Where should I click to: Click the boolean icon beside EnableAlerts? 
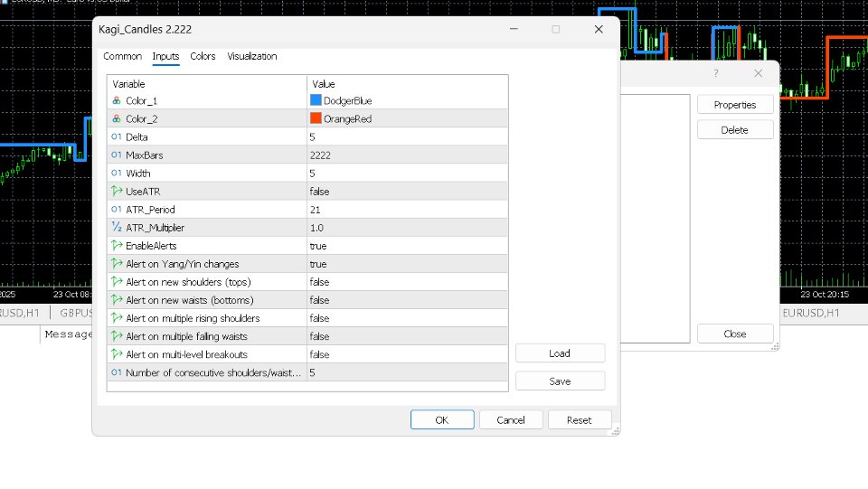click(x=117, y=245)
